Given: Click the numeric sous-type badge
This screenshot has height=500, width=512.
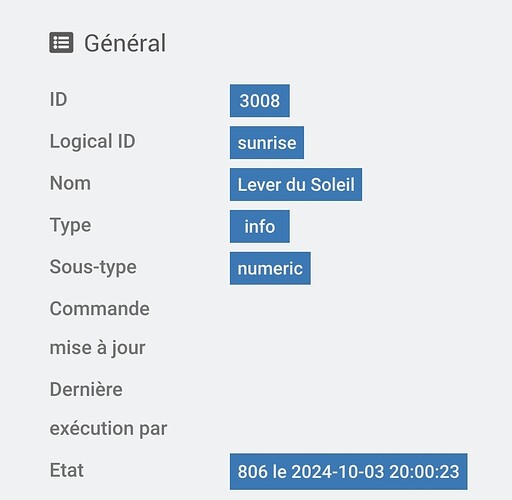Looking at the screenshot, I should tap(270, 268).
